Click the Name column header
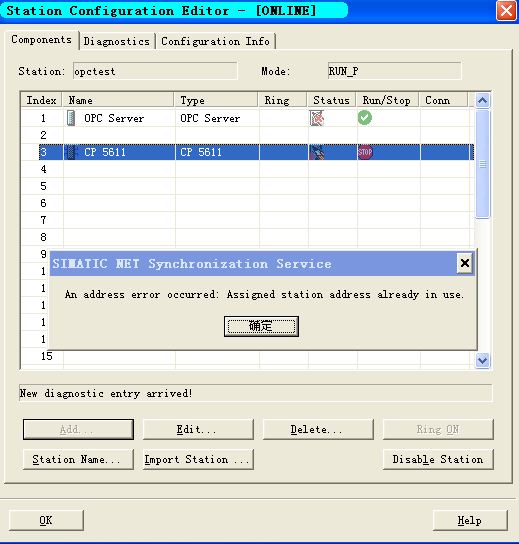 (118, 100)
